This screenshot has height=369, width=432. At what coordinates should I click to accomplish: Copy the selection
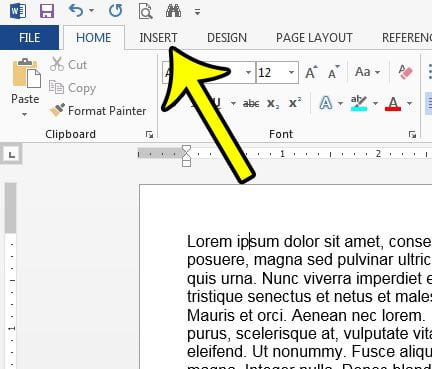(x=72, y=88)
